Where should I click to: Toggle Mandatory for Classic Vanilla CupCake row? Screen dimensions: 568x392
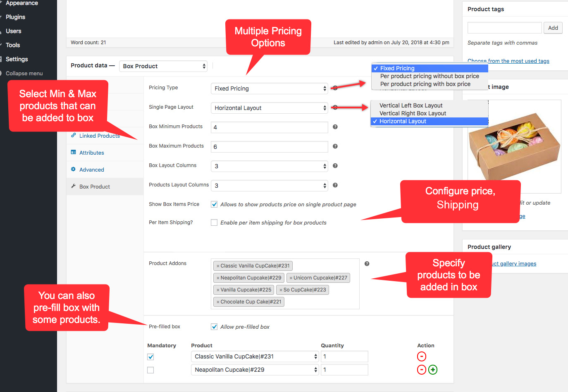point(150,356)
